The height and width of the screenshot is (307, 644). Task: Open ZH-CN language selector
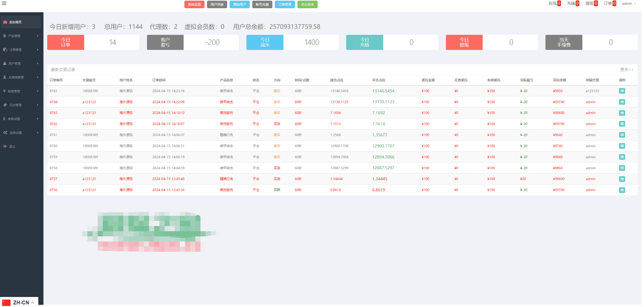(19, 302)
